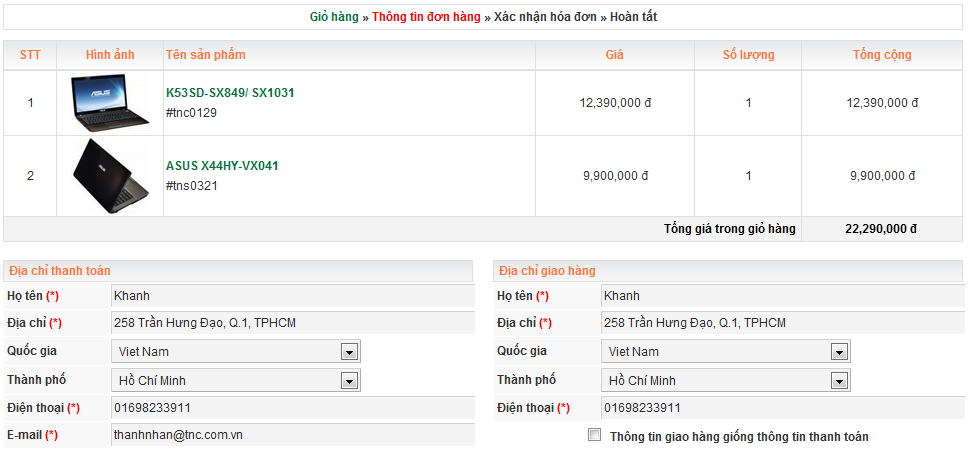The width and height of the screenshot is (969, 455).
Task: Open the ASUS X44HY-VX041 product link
Action: [x=222, y=166]
